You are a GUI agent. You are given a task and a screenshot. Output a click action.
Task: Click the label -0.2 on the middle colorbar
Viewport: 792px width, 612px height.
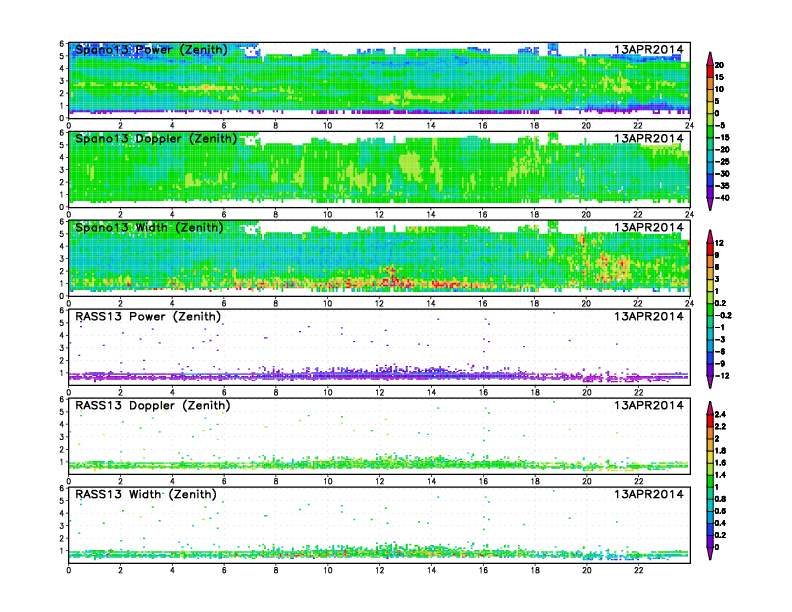[723, 316]
